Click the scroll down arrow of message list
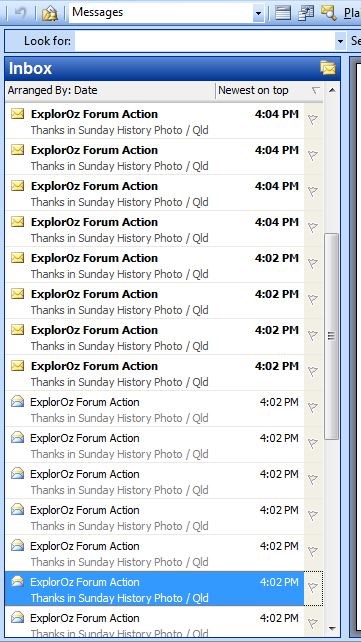Viewport: 361px width, 642px height. tap(332, 628)
